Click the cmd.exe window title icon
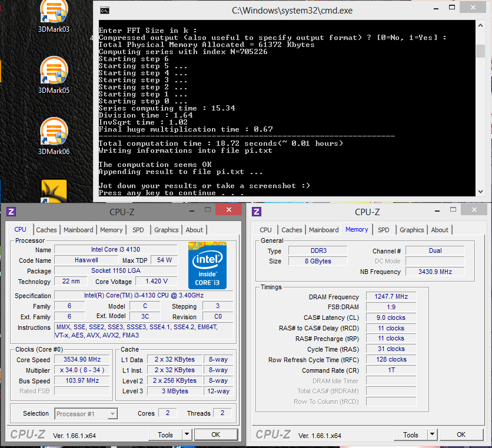 (x=105, y=11)
